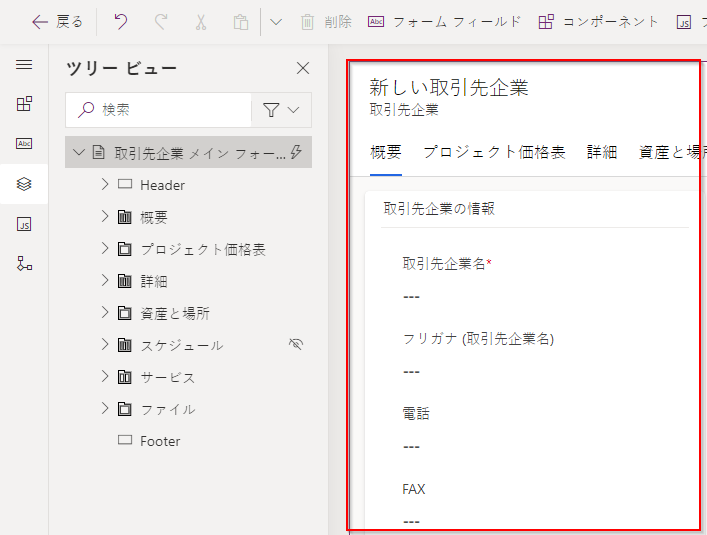Expand the 概要 tree node
Screen dimensions: 707x535
pyautogui.click(x=105, y=217)
